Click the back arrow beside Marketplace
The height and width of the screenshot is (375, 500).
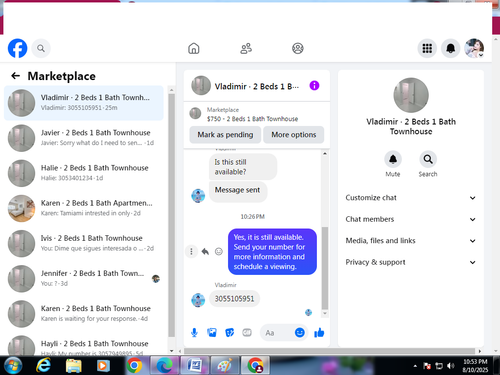click(15, 76)
